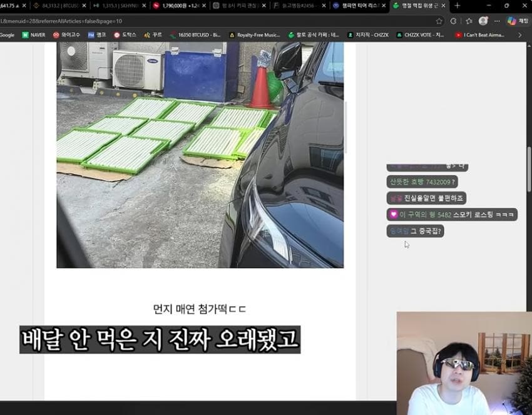532x415 pixels.
Task: Open the I Can't Beat Airman bookmark
Action: 480,35
